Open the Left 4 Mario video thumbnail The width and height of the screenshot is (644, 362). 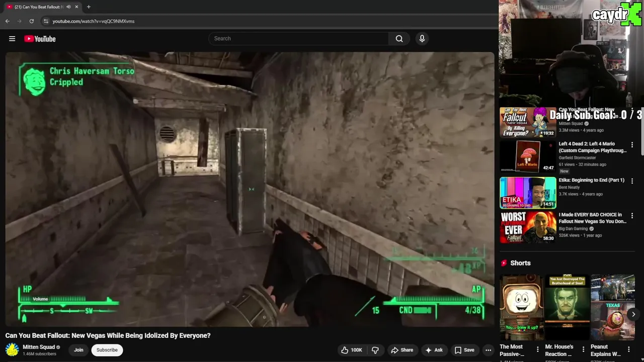(527, 156)
